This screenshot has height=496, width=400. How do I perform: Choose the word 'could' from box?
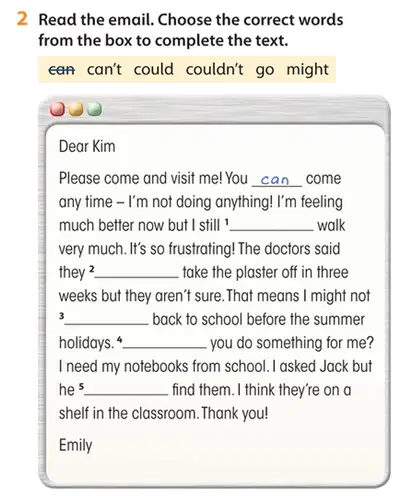tap(154, 69)
